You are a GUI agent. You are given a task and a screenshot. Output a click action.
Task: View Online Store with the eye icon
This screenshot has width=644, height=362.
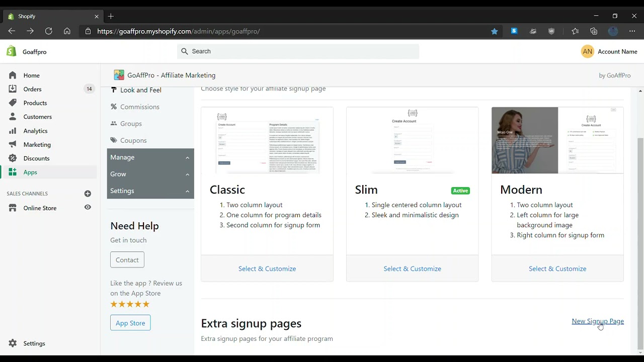coord(88,207)
